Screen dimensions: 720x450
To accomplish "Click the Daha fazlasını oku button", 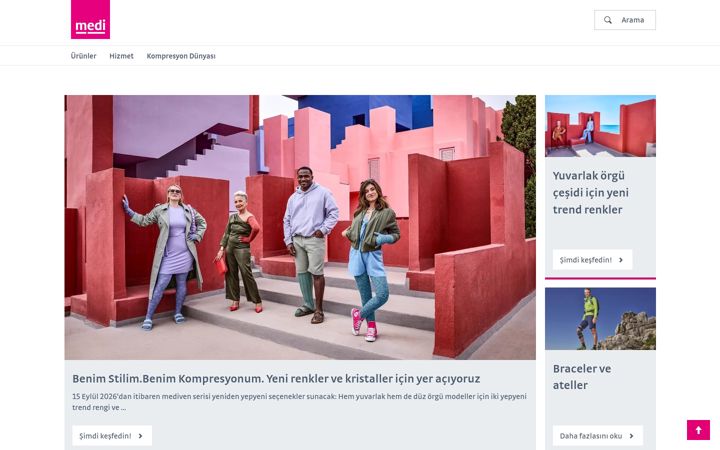I will [598, 436].
